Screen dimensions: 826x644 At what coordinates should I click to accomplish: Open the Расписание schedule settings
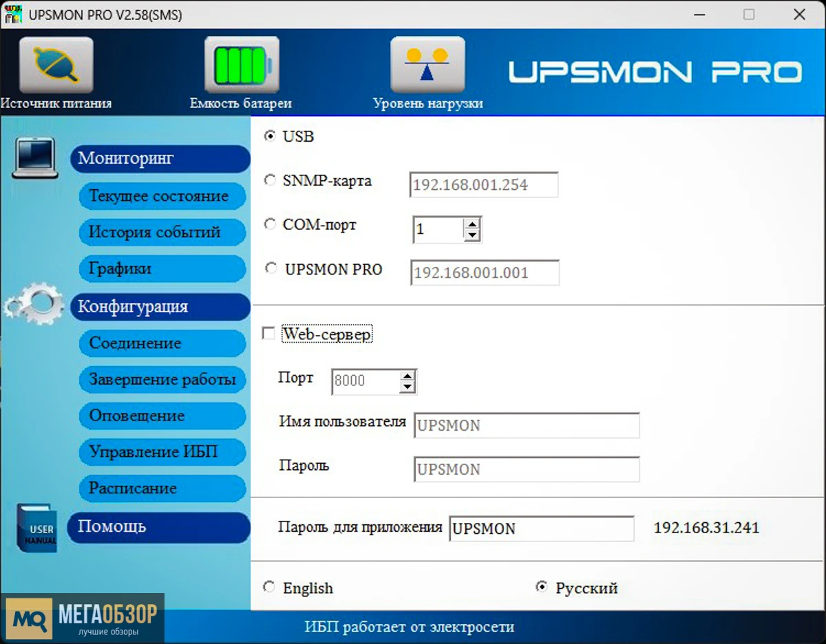tap(162, 489)
